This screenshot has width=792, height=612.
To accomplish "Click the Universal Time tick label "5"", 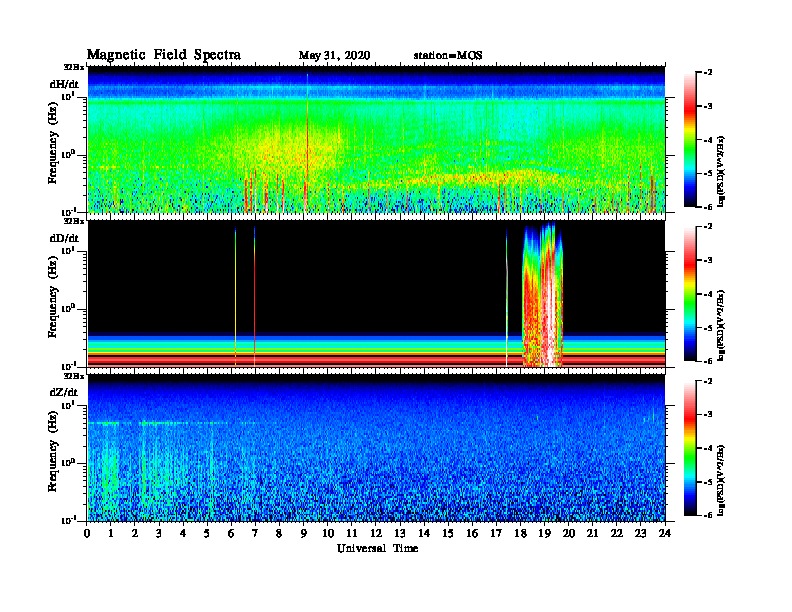I will (207, 534).
